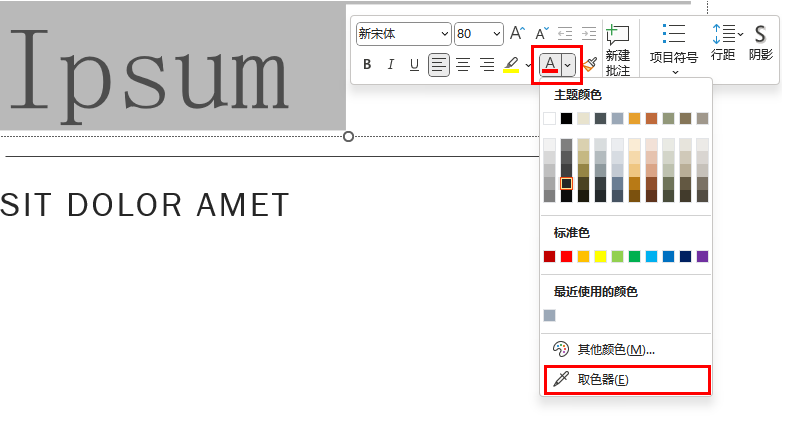Open font color dropdown arrow
The width and height of the screenshot is (792, 428).
tap(568, 65)
